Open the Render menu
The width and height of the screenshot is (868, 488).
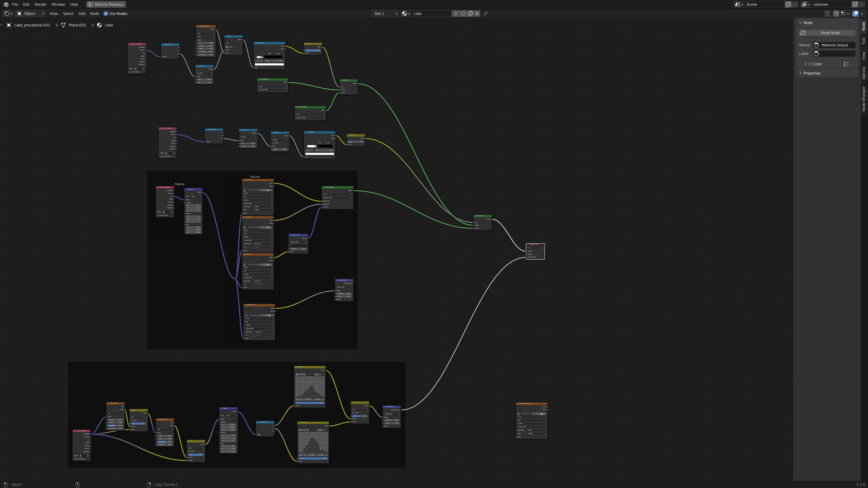(40, 4)
